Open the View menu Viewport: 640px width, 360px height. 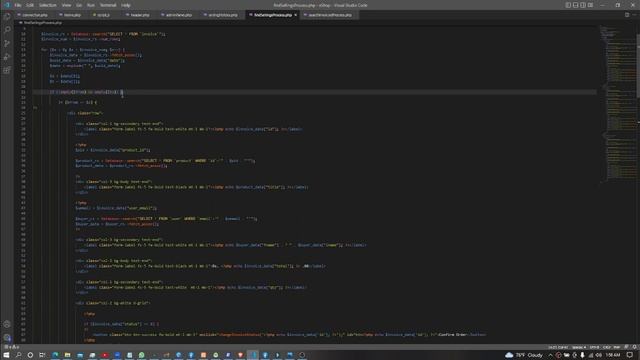click(x=67, y=5)
